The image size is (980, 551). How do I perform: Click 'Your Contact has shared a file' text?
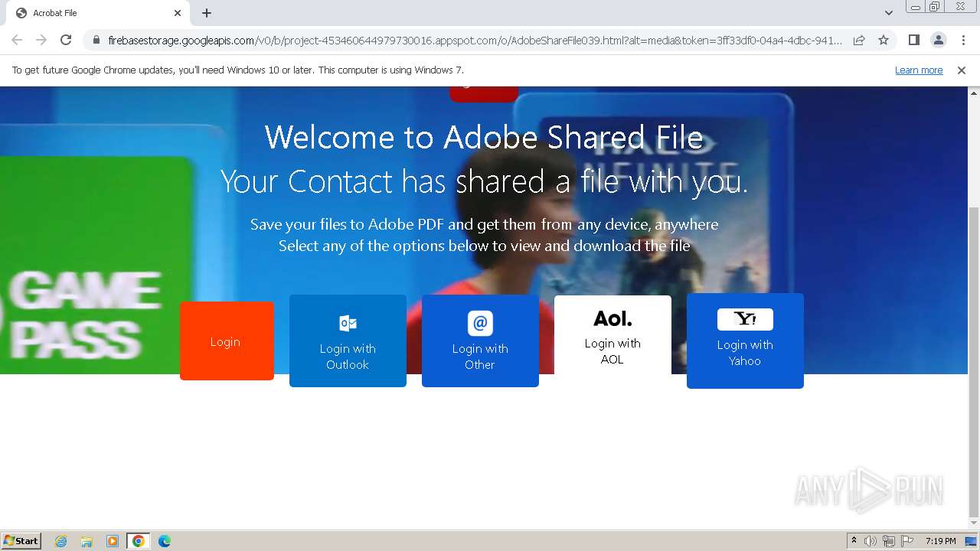(484, 182)
